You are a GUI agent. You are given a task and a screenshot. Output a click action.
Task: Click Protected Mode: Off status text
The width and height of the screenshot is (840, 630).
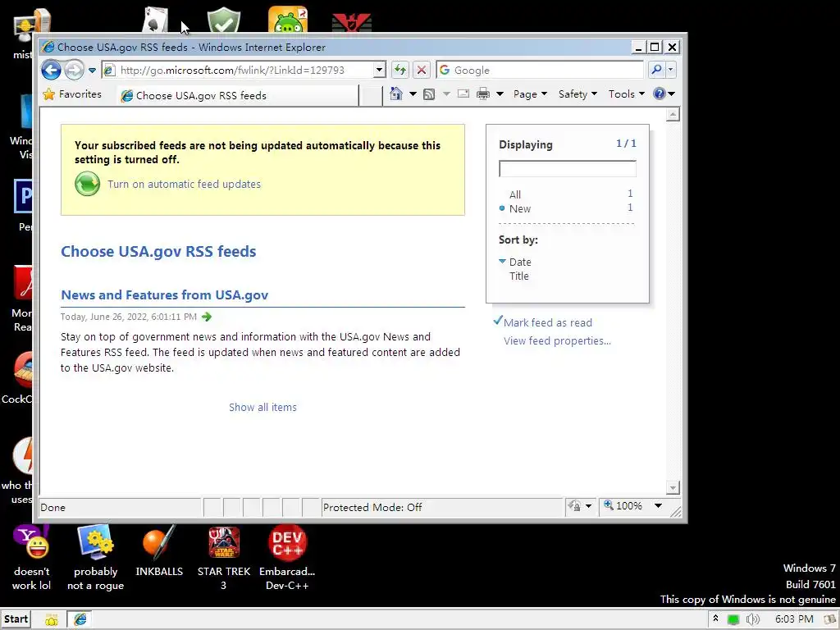coord(372,507)
